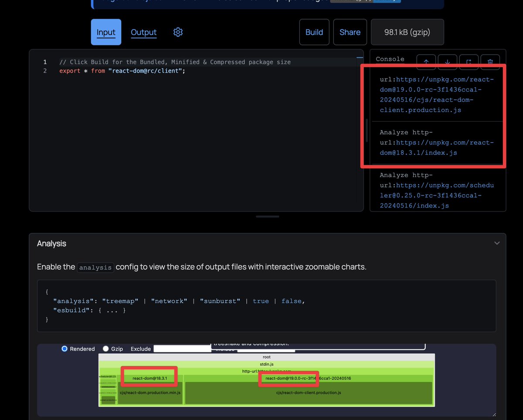Viewport: 523px width, 420px height.
Task: Click the Exclude filter input field
Action: tap(182, 349)
